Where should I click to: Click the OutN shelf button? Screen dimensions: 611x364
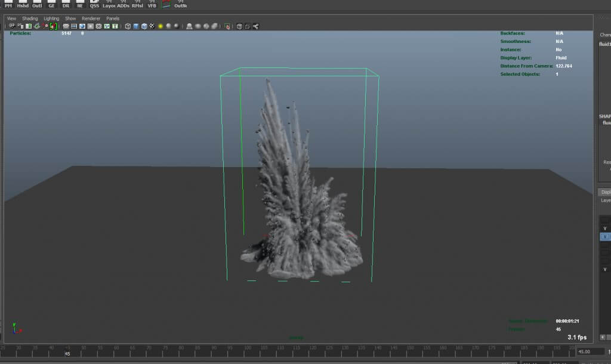click(x=180, y=4)
